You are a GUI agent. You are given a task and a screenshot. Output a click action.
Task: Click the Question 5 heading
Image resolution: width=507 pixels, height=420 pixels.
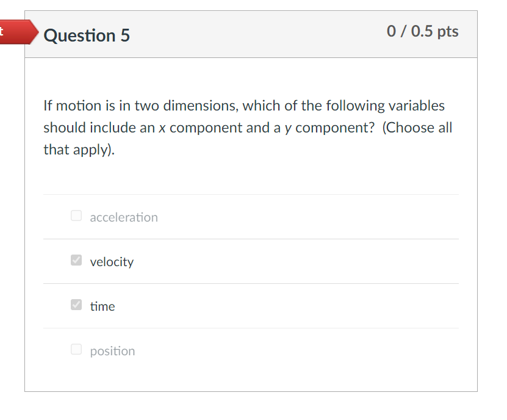(87, 35)
